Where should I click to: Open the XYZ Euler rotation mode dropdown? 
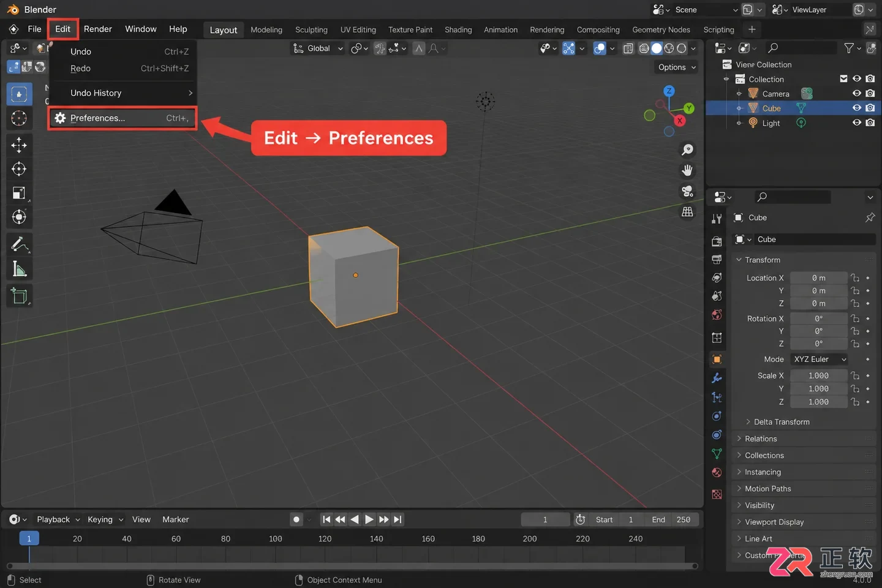820,360
